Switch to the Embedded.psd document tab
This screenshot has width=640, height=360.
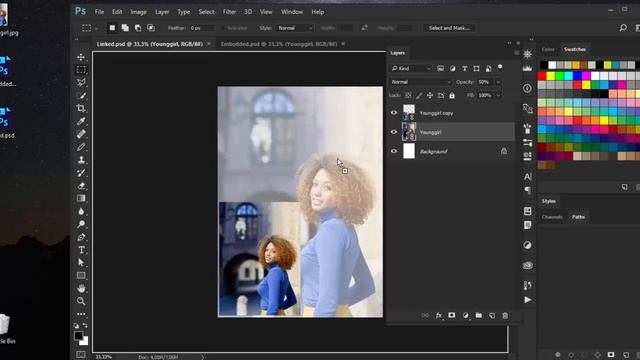point(279,44)
